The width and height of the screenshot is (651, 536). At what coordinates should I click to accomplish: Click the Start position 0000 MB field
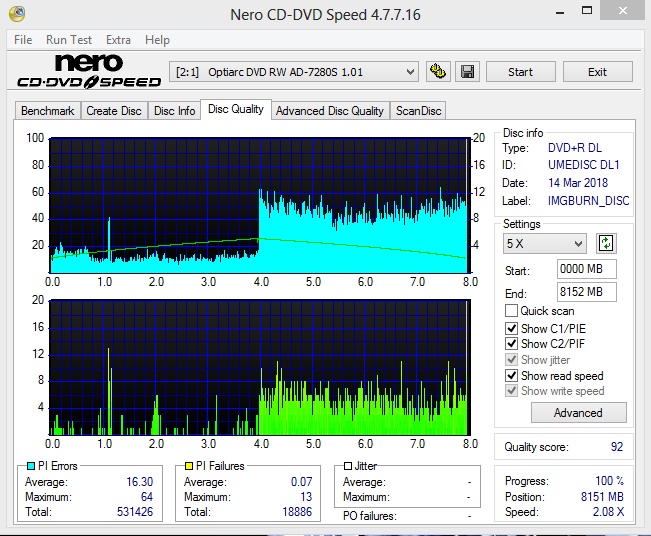pyautogui.click(x=586, y=269)
